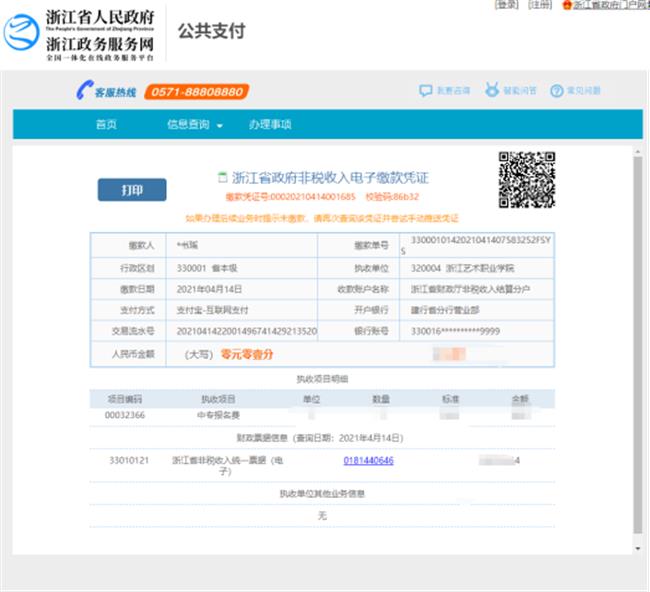The height and width of the screenshot is (592, 650).
Task: Click the 智能问答 robot icon
Action: tap(492, 91)
